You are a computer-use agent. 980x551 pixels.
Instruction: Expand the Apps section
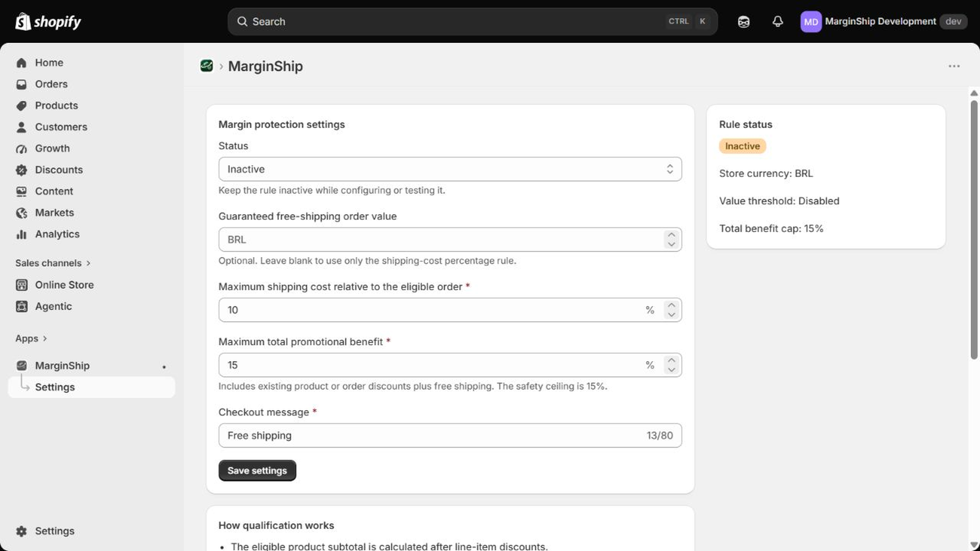[31, 338]
